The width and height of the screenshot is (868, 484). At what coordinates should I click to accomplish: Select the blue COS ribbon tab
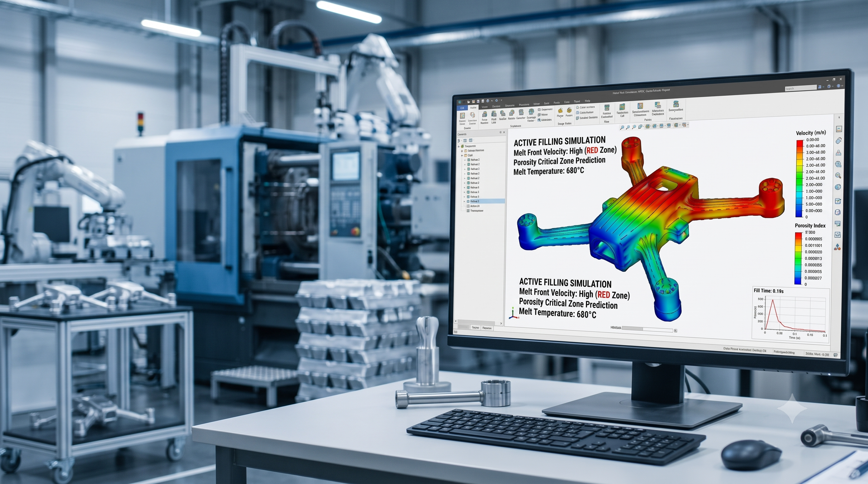click(462, 108)
